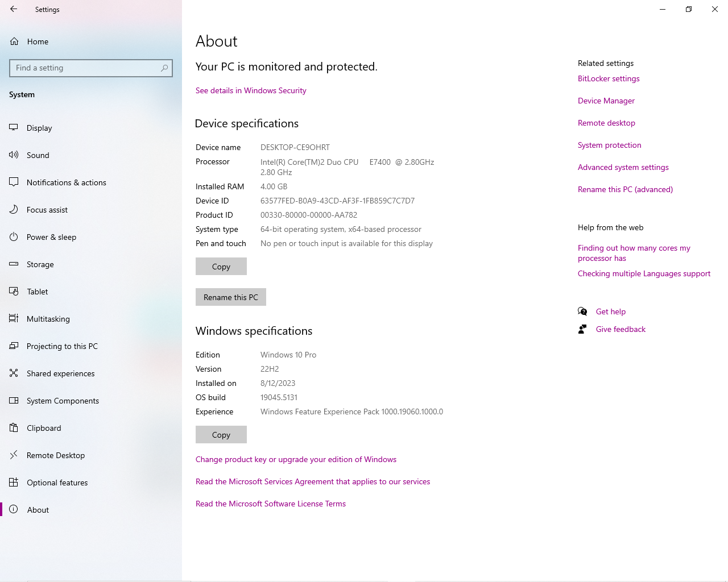Click the Power & sleep icon

pos(14,237)
